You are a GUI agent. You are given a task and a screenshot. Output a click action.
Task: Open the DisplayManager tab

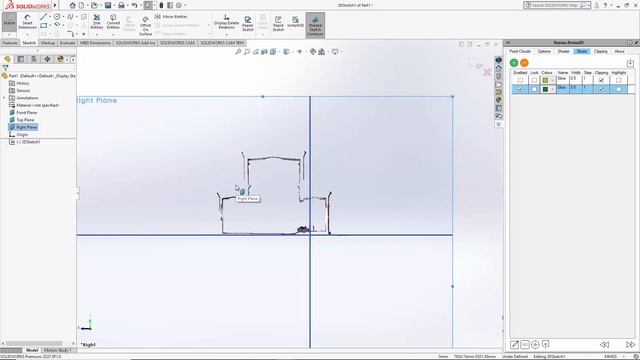60,59
